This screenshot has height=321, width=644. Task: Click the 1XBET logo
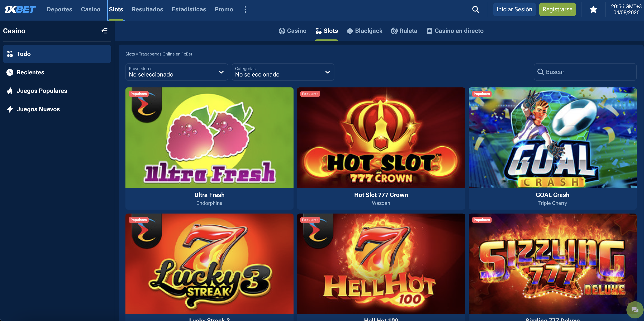point(20,9)
